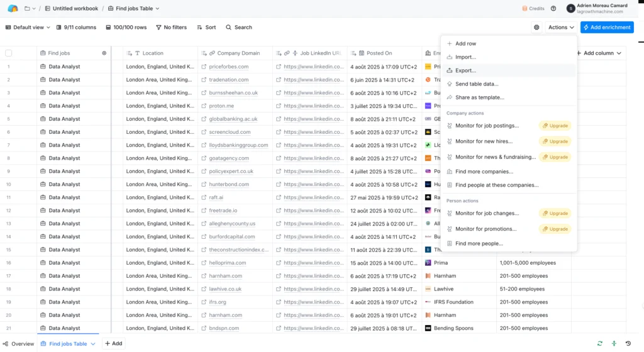Image resolution: width=644 pixels, height=352 pixels.
Task: Toggle the select-all rows checkbox
Action: 9,53
